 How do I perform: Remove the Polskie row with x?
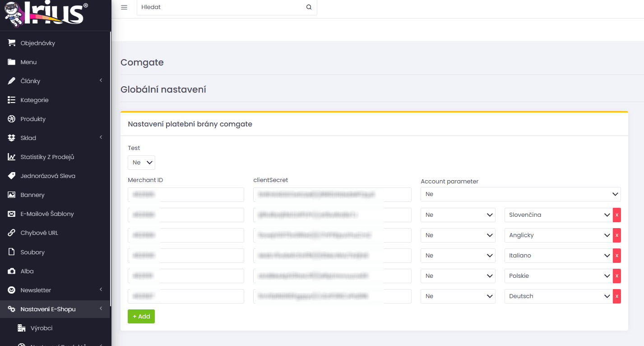pos(617,276)
